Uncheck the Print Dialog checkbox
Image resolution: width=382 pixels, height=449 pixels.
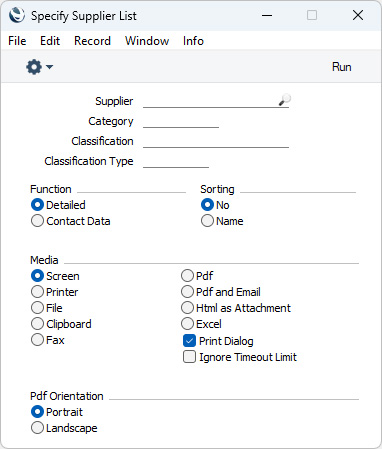[x=189, y=341]
